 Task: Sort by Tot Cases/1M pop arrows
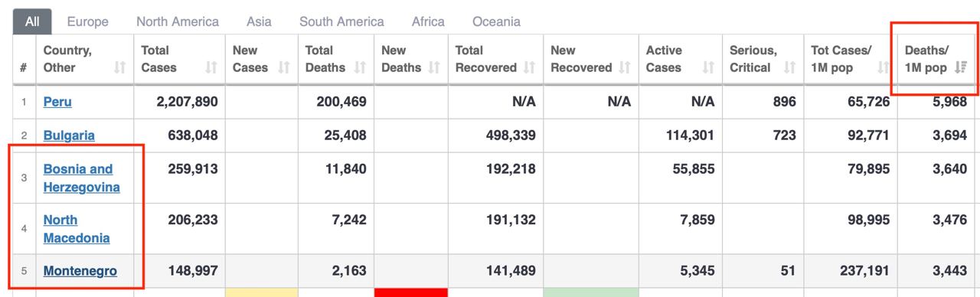click(x=881, y=68)
